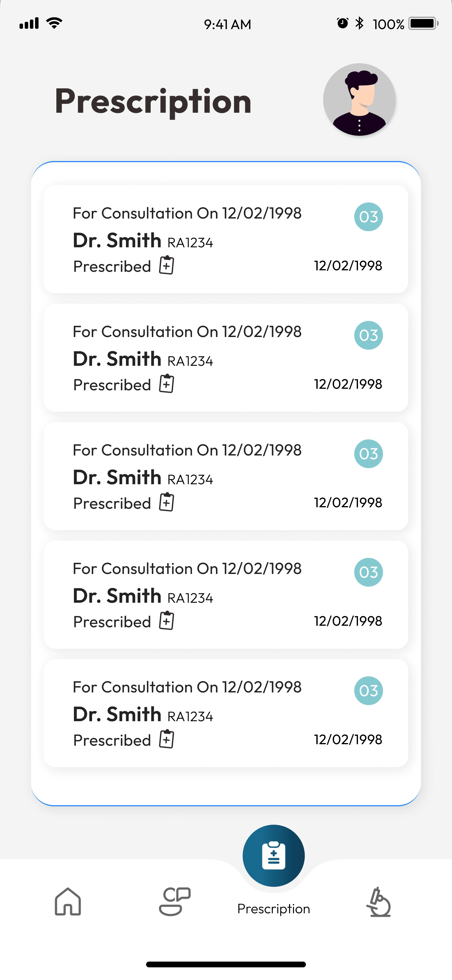Screen dimensions: 452x980
Task: Tap the clipboard icon in second prescription card
Action: click(167, 384)
